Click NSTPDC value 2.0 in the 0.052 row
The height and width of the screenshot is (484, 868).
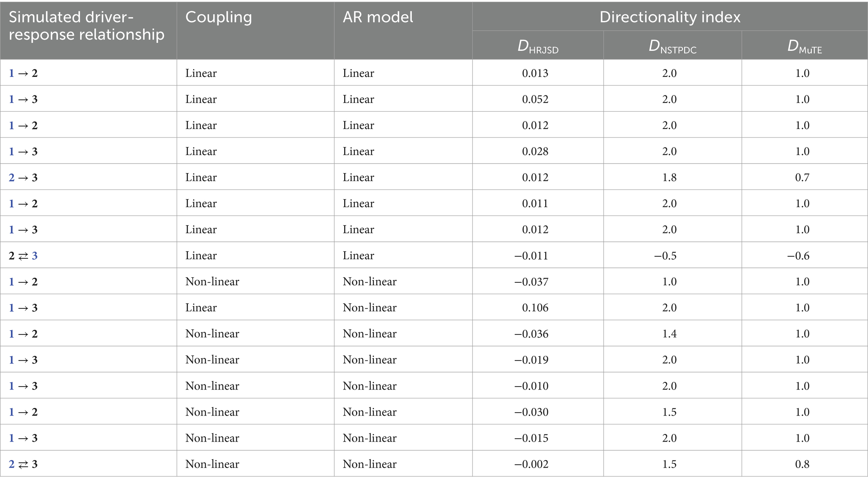click(x=669, y=99)
